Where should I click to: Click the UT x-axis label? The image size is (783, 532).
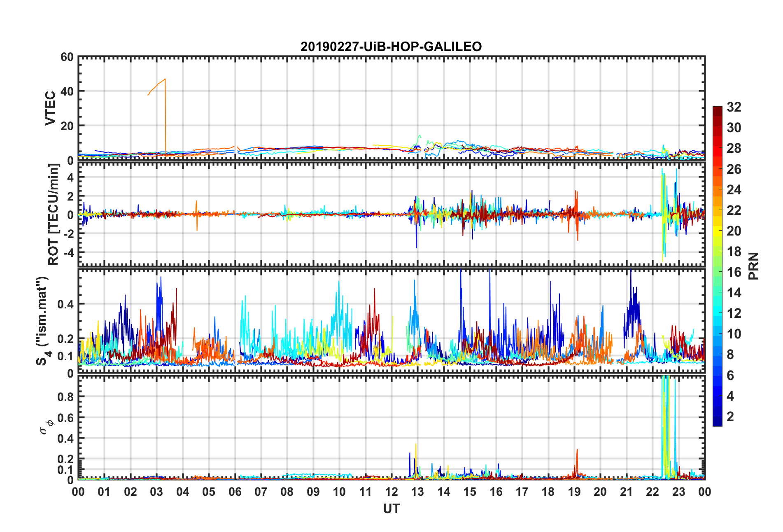pyautogui.click(x=391, y=509)
